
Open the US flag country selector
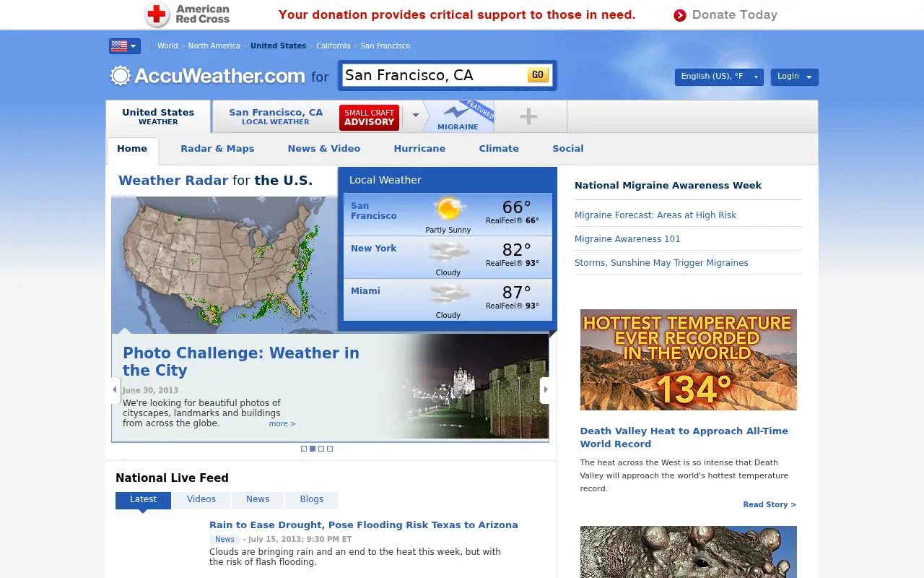[x=125, y=46]
